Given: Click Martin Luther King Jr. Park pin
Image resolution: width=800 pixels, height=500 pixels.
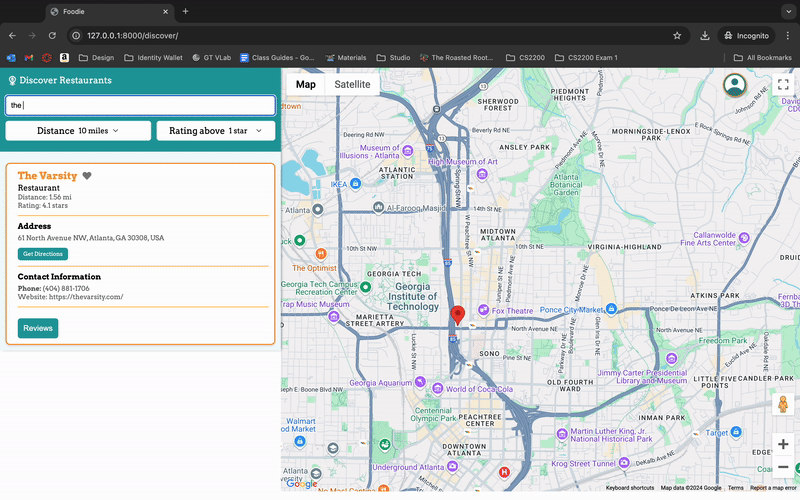Looking at the screenshot, I should click(x=562, y=434).
